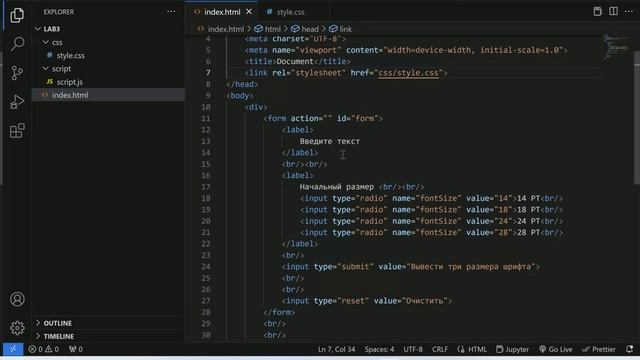Open the Source Control view
The width and height of the screenshot is (640, 360).
[x=17, y=73]
